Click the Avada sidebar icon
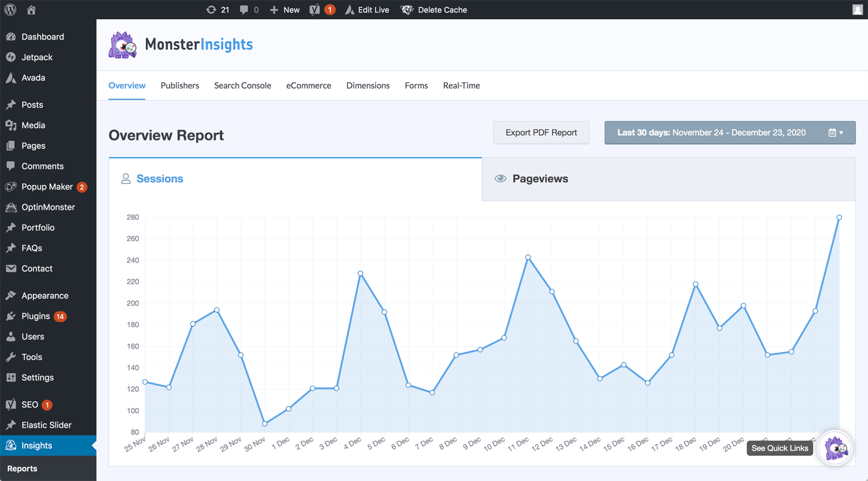 pos(11,77)
